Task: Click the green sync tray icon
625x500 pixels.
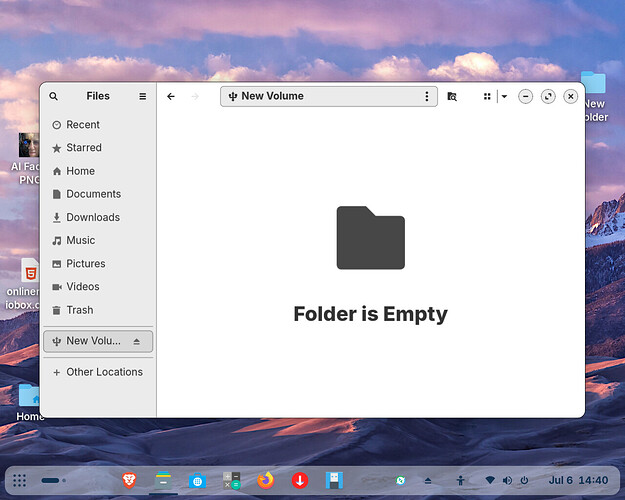Action: [400, 480]
